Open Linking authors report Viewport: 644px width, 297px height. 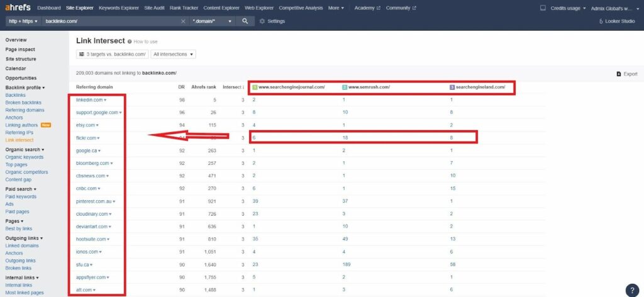click(x=21, y=125)
